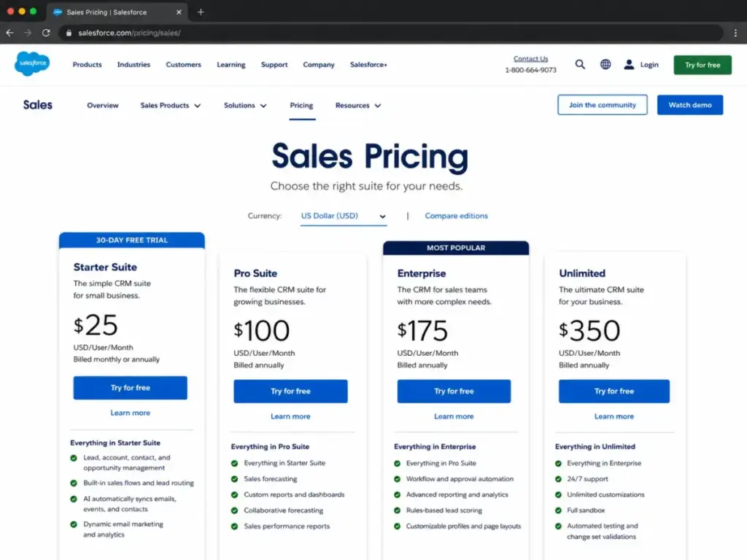Click the 1-800-664-9073 phone number
The width and height of the screenshot is (747, 560).
pos(531,70)
